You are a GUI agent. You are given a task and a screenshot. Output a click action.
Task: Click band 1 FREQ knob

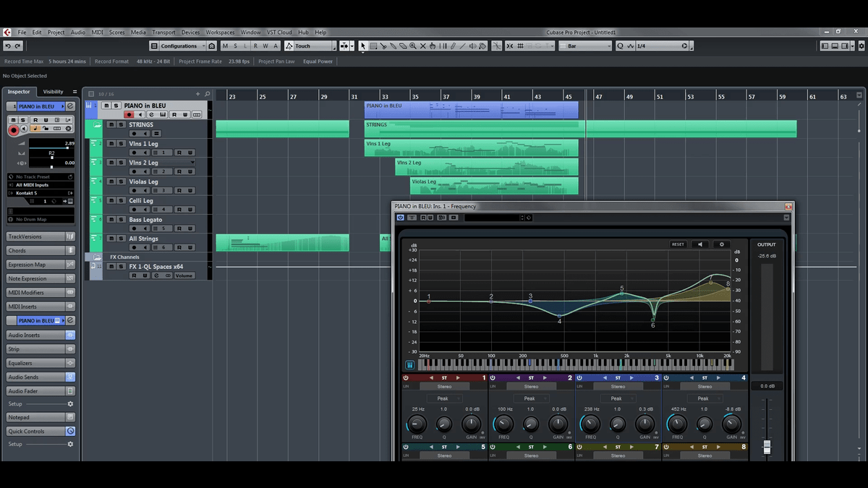click(417, 424)
